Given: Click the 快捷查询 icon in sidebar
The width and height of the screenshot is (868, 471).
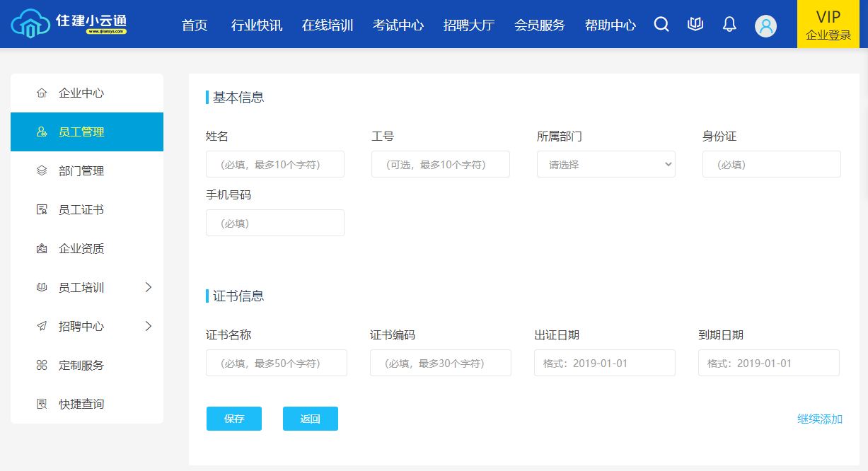Looking at the screenshot, I should tap(42, 405).
